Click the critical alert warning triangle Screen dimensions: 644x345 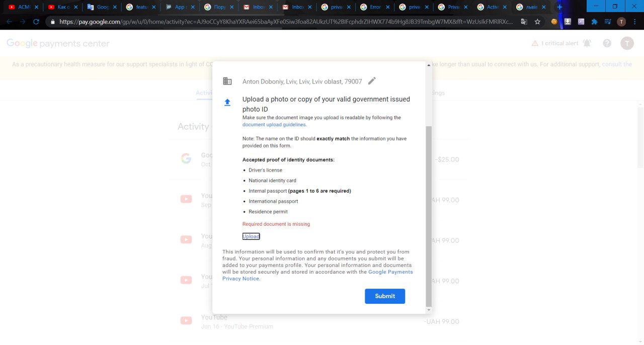[535, 44]
